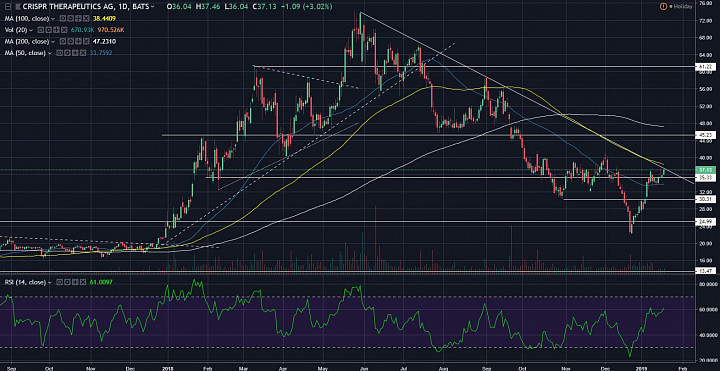Click the 61.22 horizontal line price label
This screenshot has width=720, height=371.
[705, 67]
